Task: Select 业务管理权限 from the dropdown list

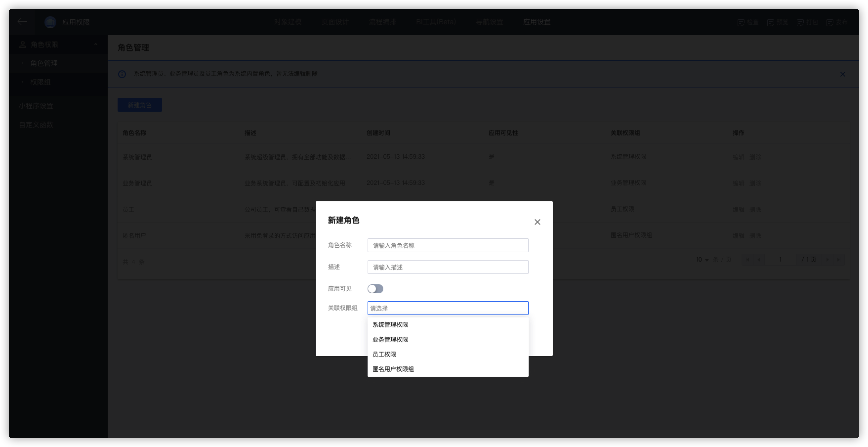Action: click(x=448, y=339)
